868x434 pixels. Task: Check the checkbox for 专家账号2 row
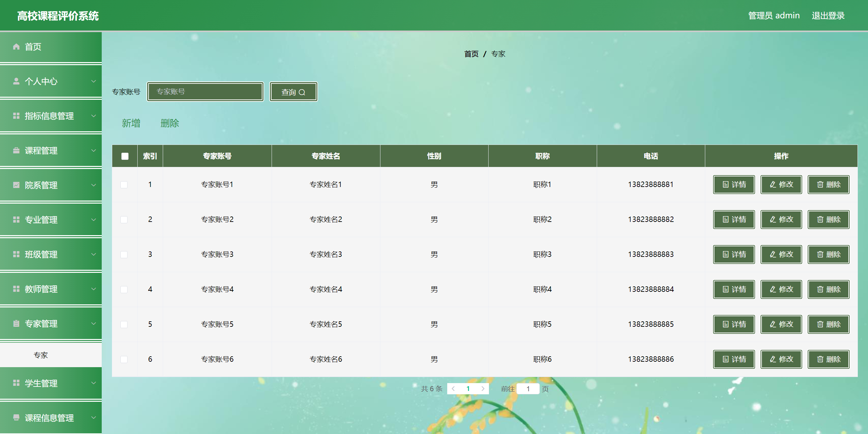click(124, 220)
